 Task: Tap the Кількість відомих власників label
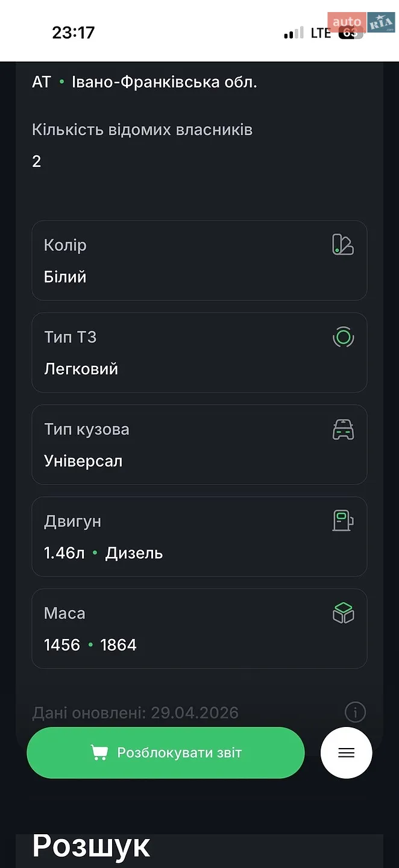(142, 130)
